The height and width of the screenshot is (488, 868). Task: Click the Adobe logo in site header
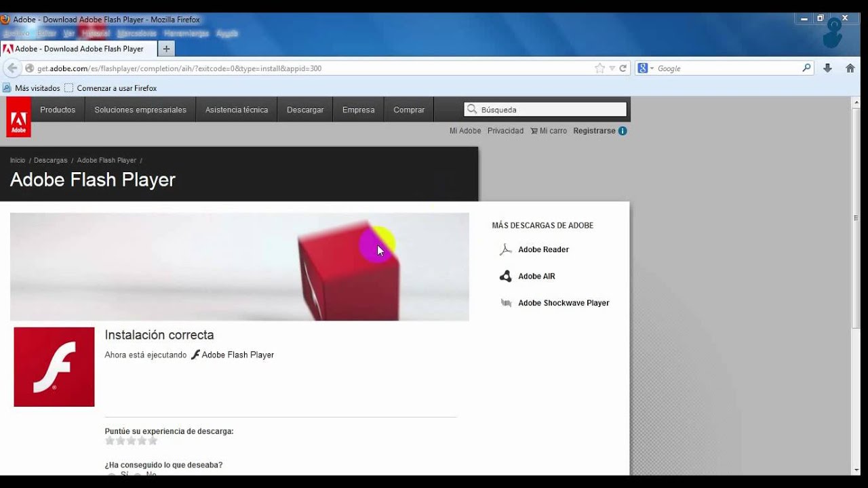pos(18,117)
